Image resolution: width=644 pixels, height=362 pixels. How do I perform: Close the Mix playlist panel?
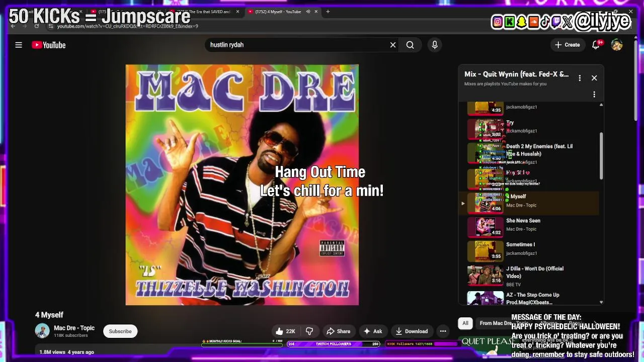tap(594, 78)
